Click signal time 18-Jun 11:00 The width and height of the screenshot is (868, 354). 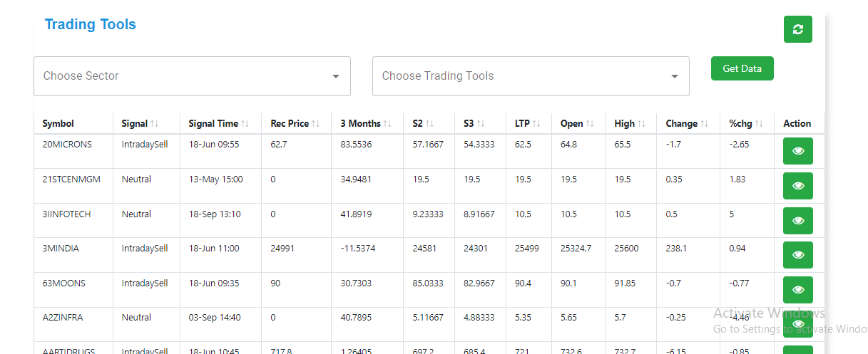click(214, 249)
